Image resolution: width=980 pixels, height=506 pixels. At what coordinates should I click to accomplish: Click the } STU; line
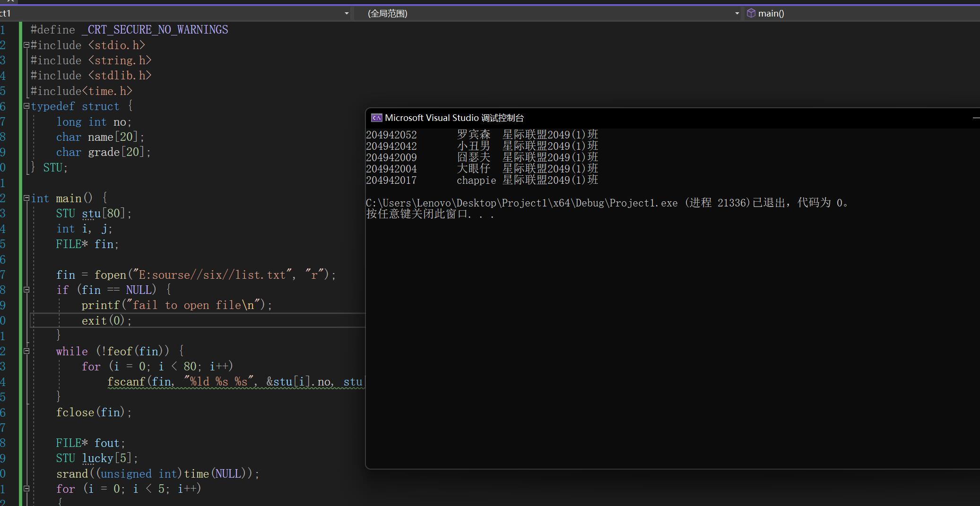pos(50,168)
